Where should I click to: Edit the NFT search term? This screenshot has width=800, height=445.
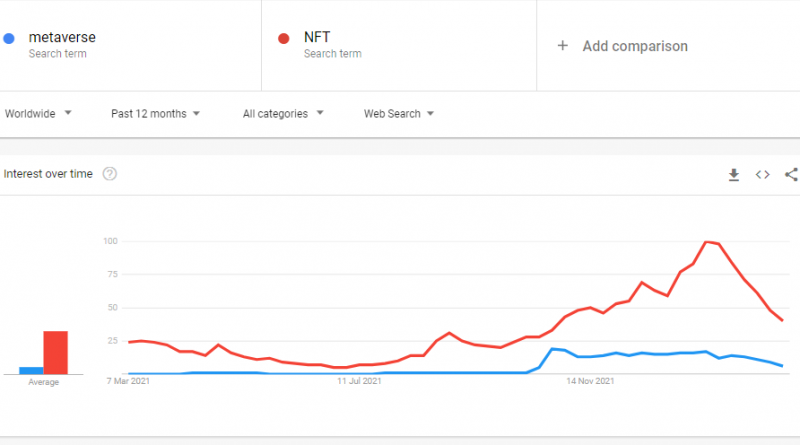coord(317,39)
